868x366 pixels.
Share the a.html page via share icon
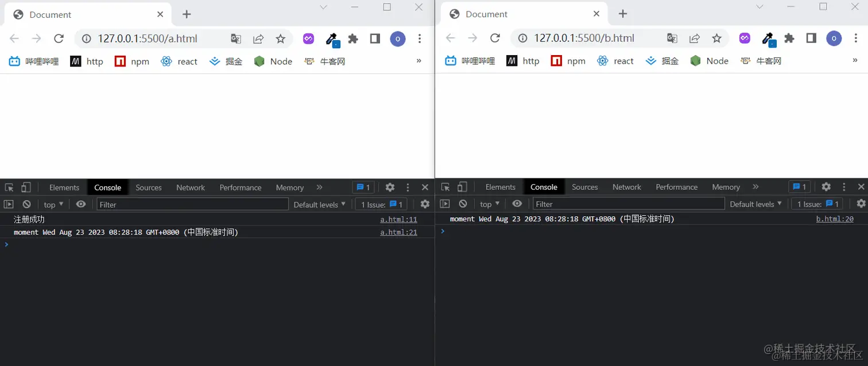pos(258,38)
